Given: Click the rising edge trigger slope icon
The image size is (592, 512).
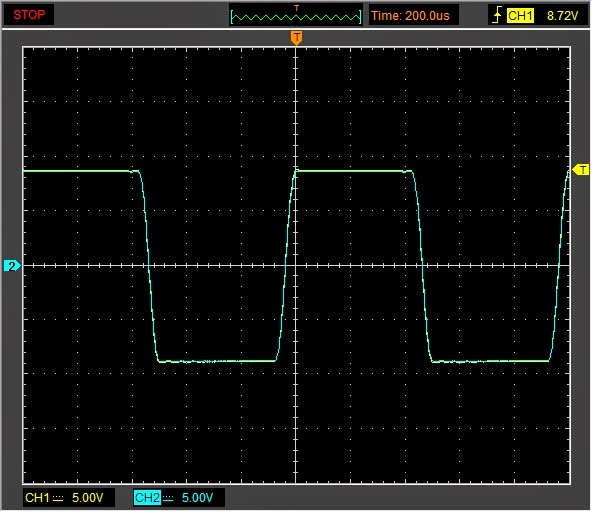Looking at the screenshot, I should [497, 15].
